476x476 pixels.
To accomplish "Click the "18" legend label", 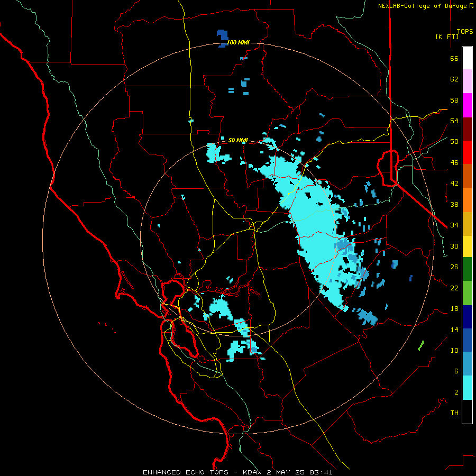I will [x=454, y=309].
